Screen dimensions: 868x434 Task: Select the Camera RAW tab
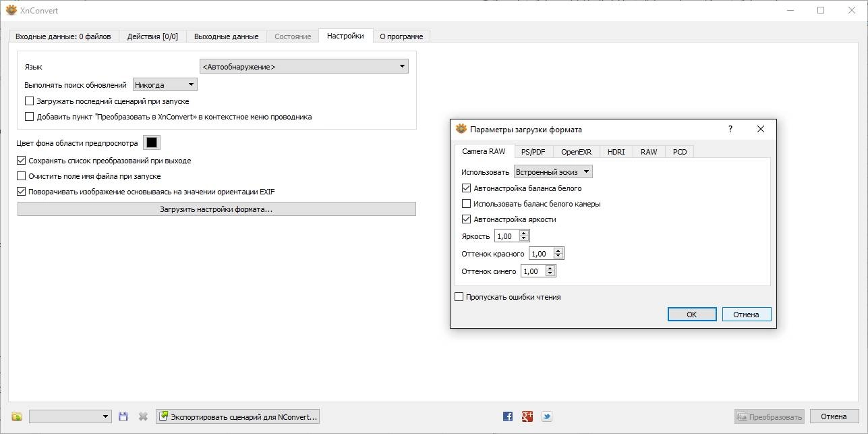(484, 151)
